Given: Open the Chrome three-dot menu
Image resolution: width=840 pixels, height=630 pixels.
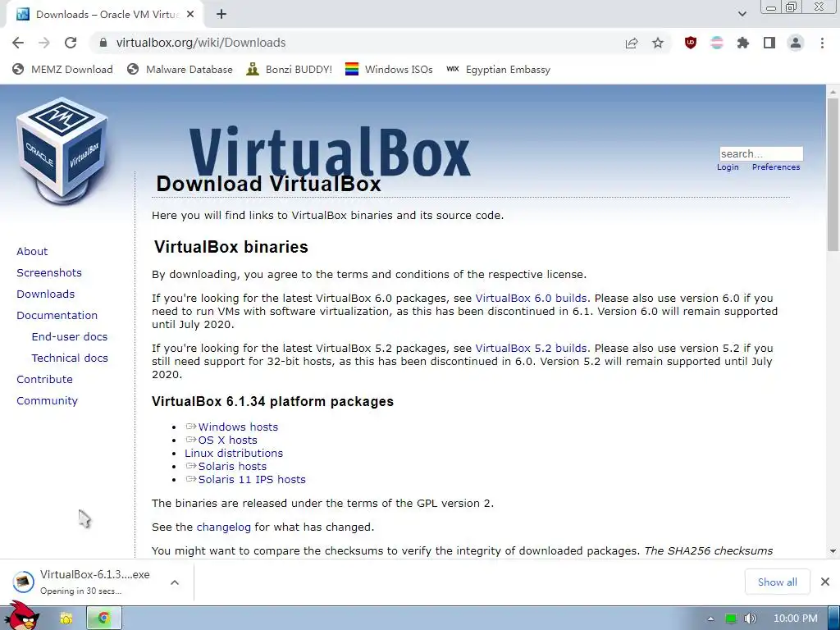Looking at the screenshot, I should [x=822, y=43].
